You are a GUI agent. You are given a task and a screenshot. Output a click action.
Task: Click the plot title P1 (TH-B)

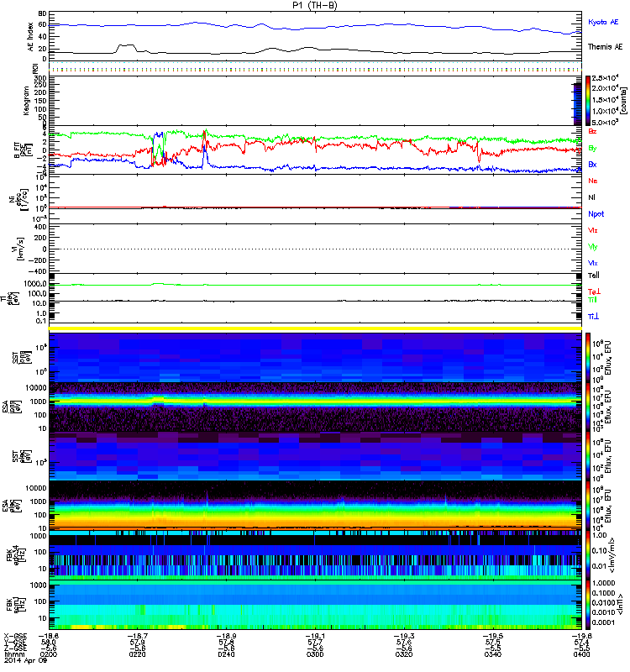click(x=315, y=5)
